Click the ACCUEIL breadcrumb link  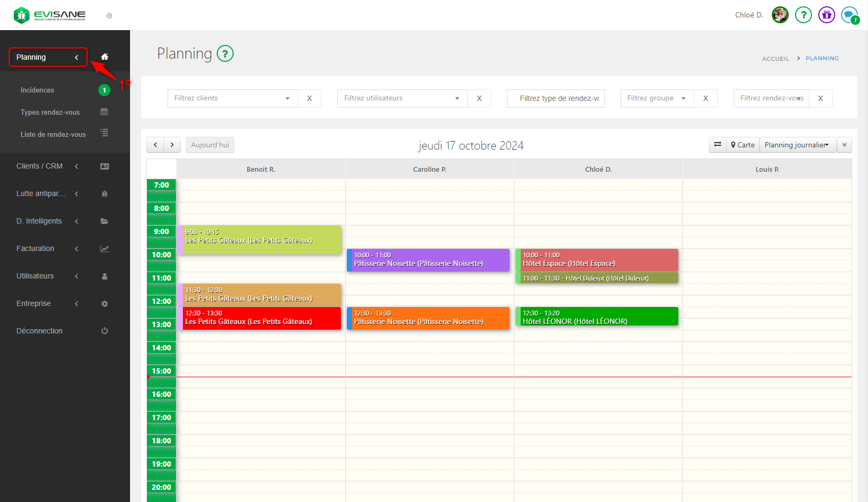775,59
